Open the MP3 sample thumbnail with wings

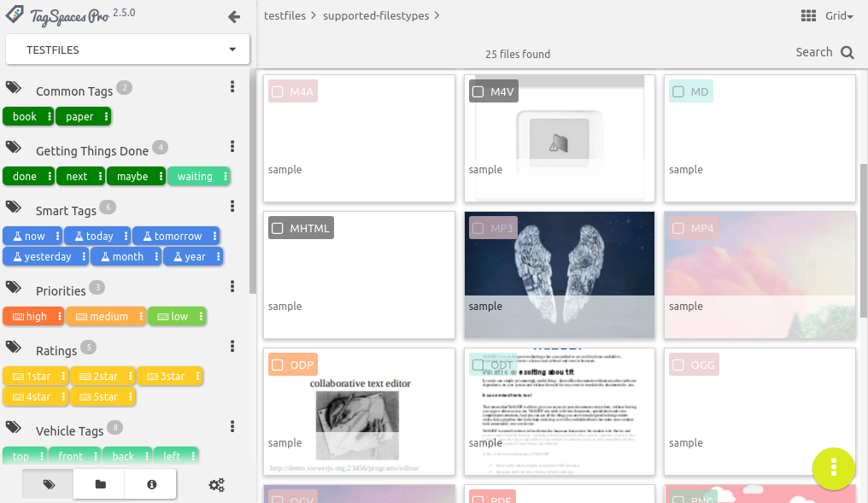[559, 274]
